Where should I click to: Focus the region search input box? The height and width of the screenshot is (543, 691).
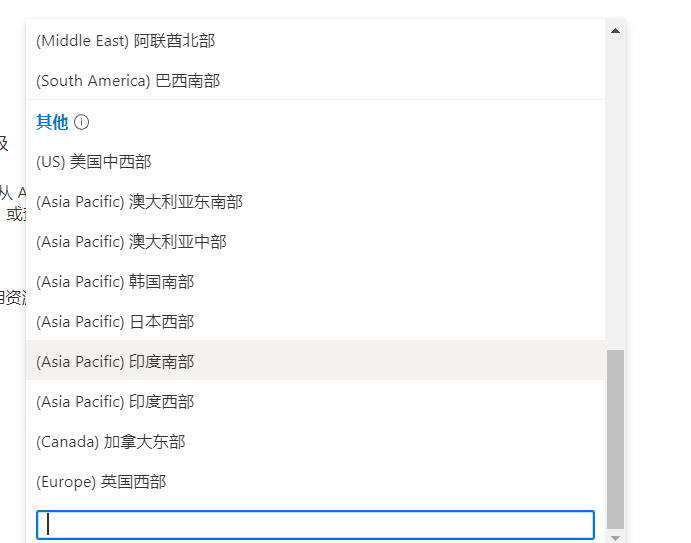315,525
